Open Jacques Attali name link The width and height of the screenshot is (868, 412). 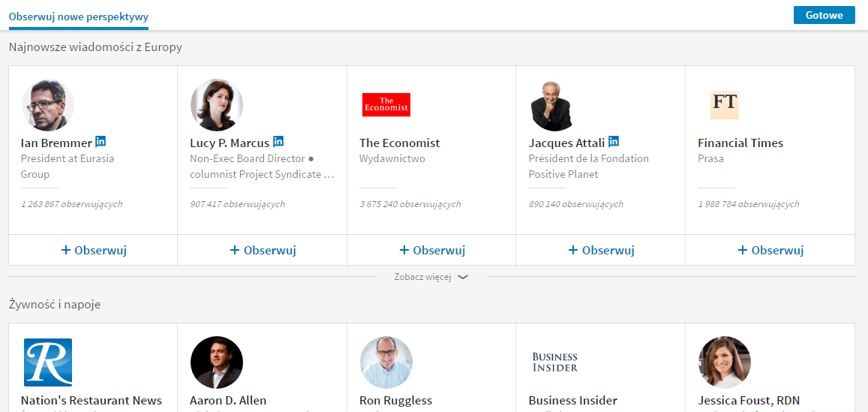(566, 143)
